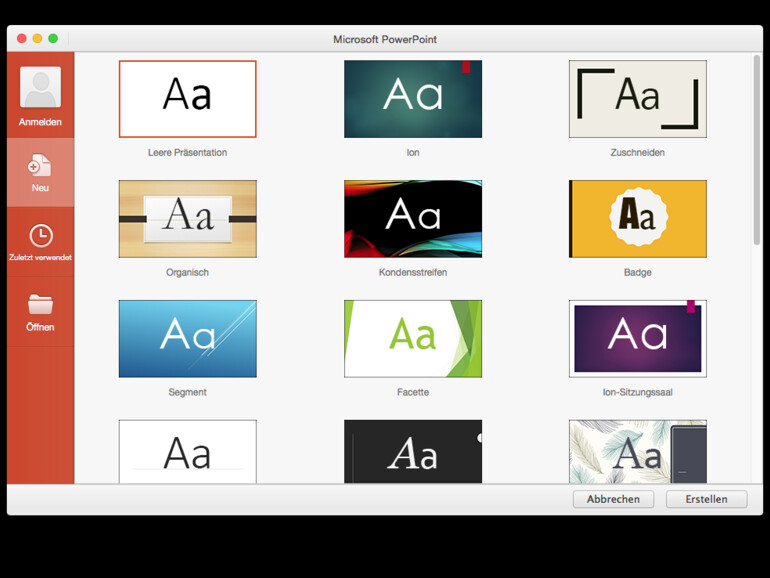
Task: Click the vertical scrollbar thumb
Action: (757, 150)
